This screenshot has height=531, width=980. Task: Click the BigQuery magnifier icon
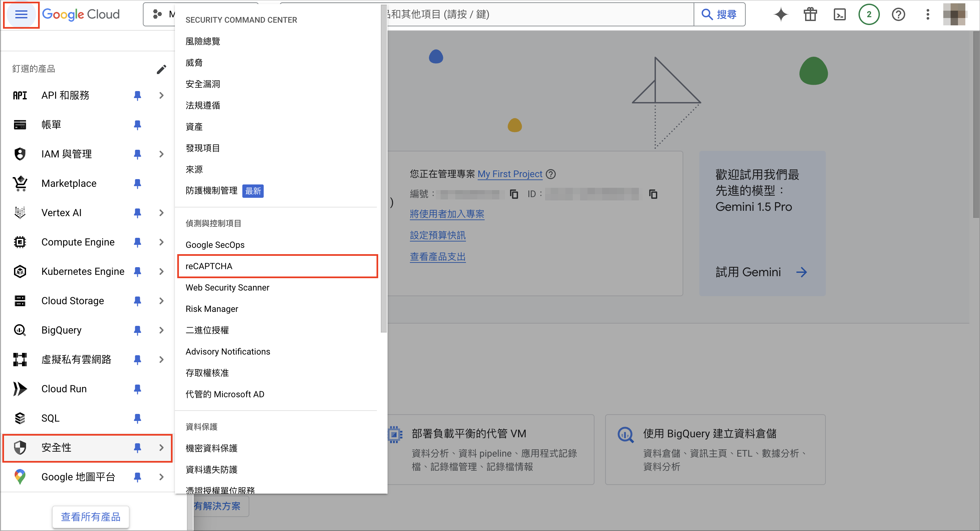[x=20, y=330]
